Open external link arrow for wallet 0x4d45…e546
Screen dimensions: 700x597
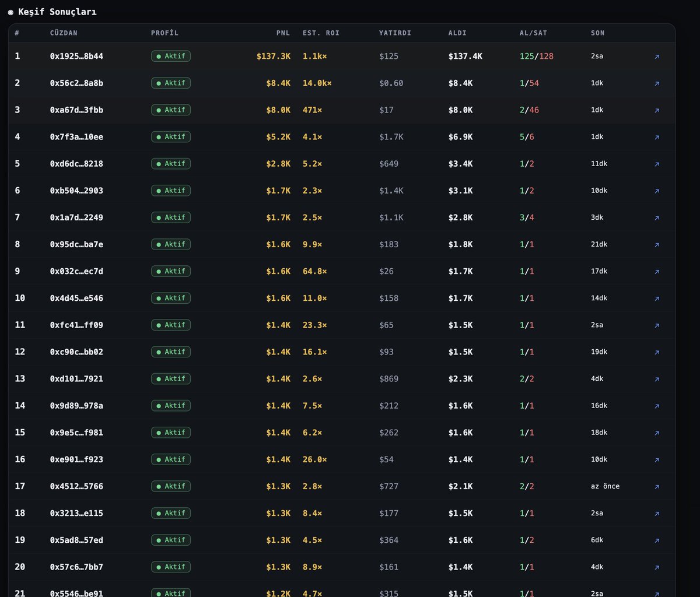point(657,298)
